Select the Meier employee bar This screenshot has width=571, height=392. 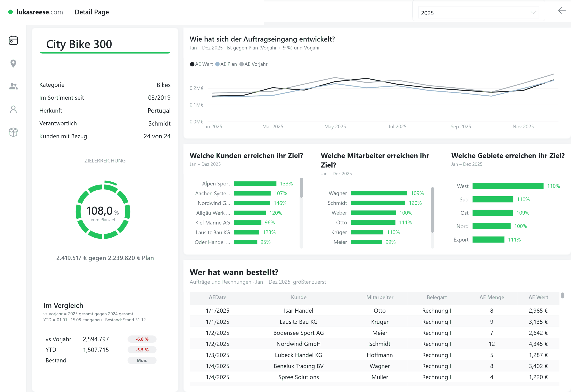coord(366,242)
